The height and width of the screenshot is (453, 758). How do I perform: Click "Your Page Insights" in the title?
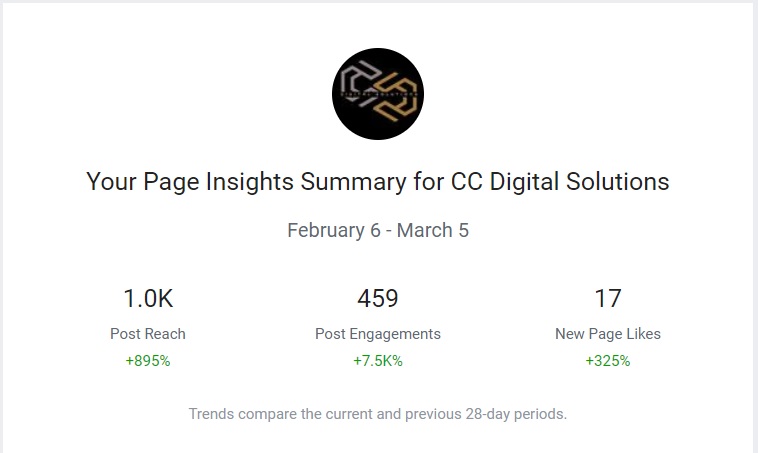tap(190, 182)
